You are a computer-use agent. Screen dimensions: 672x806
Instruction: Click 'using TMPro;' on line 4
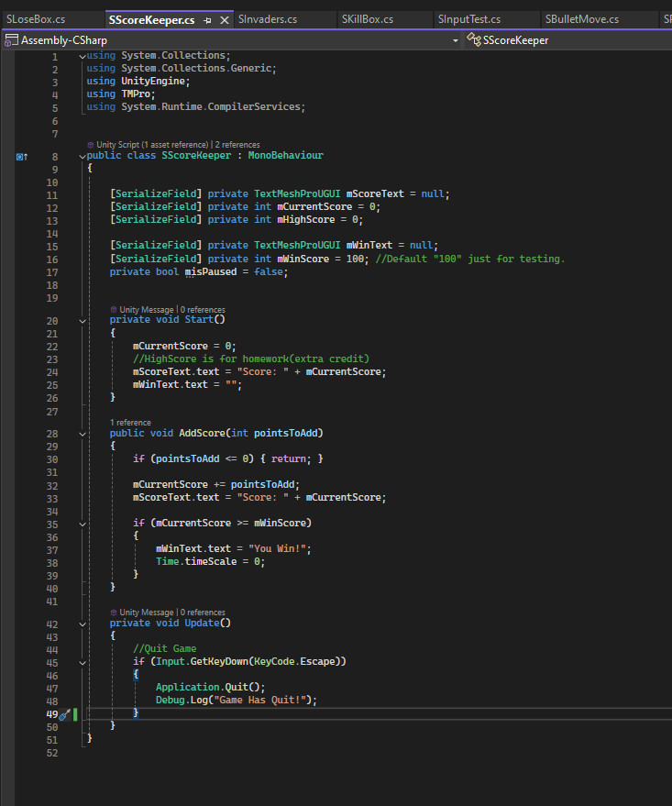pos(121,94)
